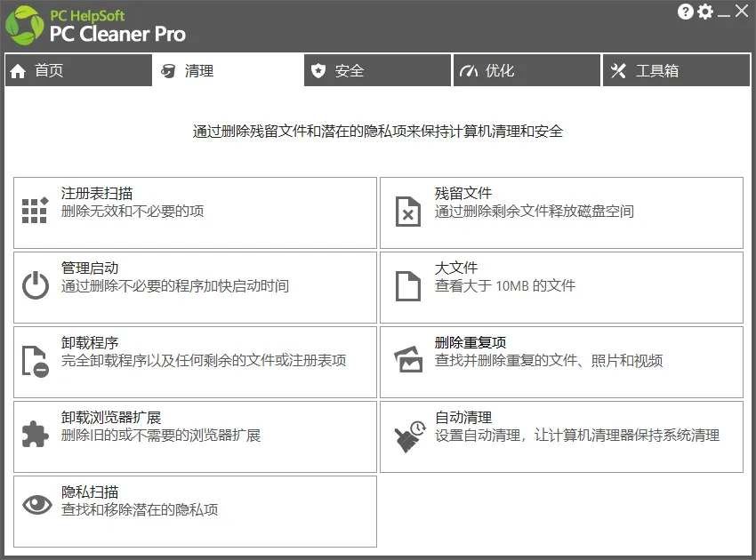Click the power icon for Manage Startup

[35, 286]
